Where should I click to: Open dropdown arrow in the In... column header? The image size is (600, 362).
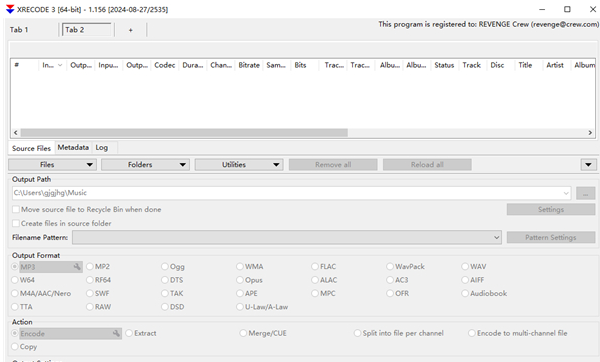click(x=60, y=65)
